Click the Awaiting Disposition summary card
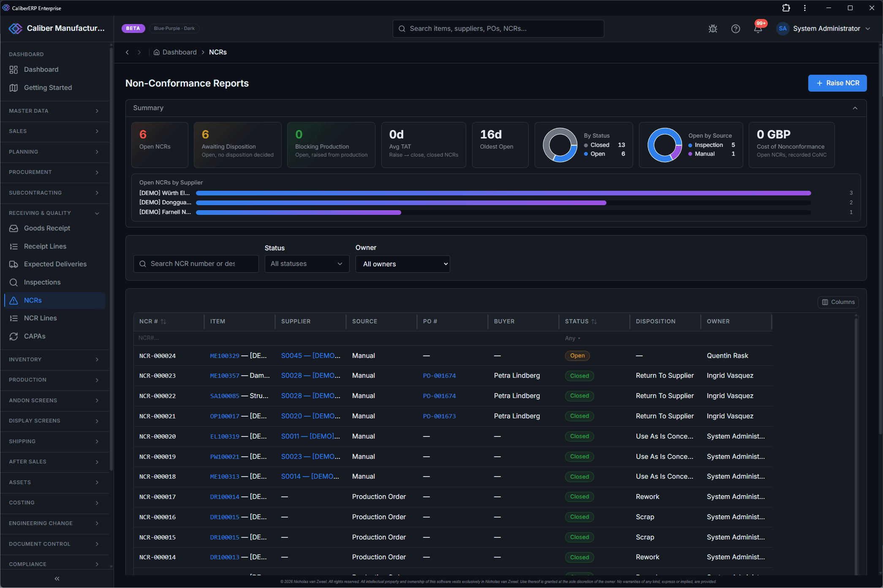Screen dimensions: 883x588 click(237, 145)
